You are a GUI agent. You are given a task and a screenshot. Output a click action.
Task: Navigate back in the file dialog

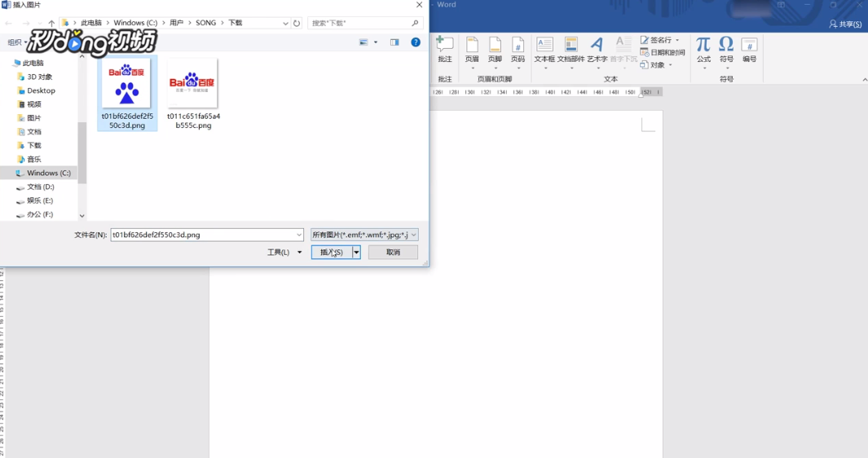(8, 23)
